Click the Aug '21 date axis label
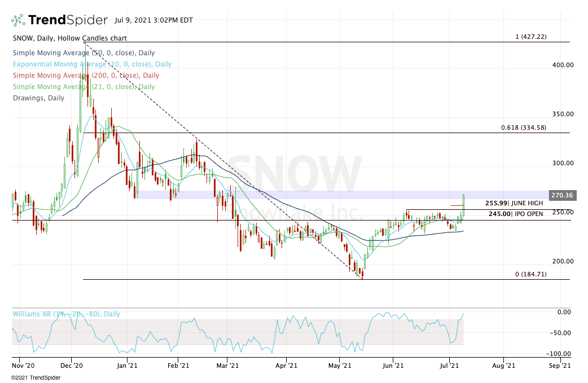 click(x=503, y=366)
